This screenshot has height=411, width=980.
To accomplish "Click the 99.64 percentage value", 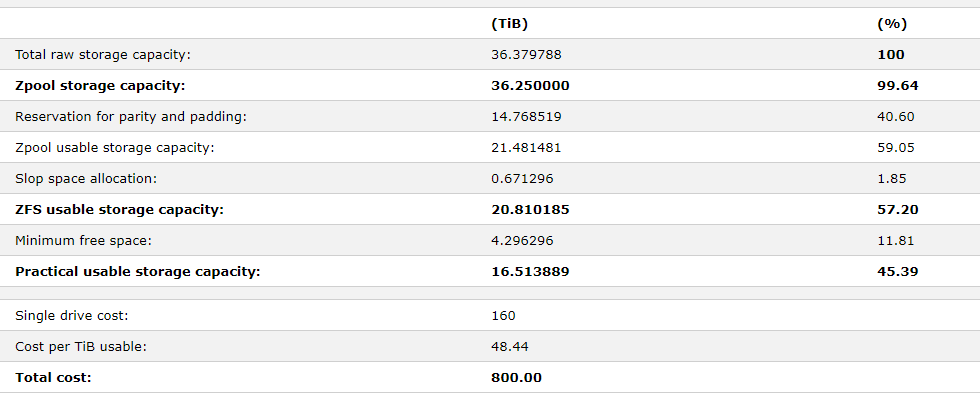I will [x=898, y=86].
